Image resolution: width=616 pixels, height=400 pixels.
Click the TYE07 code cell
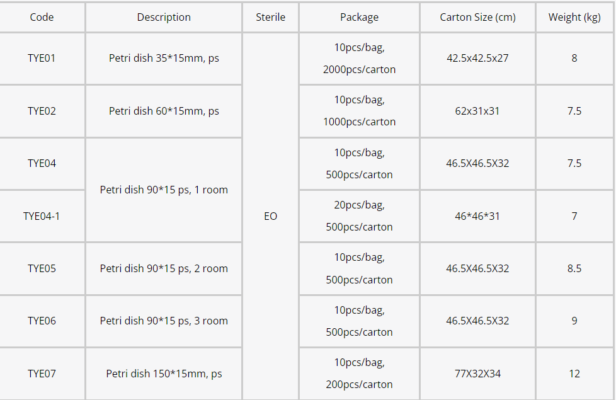pyautogui.click(x=41, y=373)
